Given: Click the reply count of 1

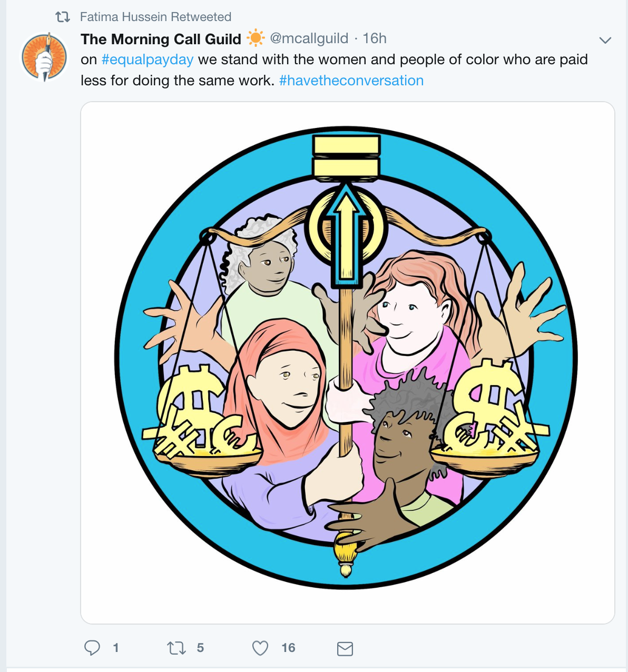Looking at the screenshot, I should [x=116, y=648].
